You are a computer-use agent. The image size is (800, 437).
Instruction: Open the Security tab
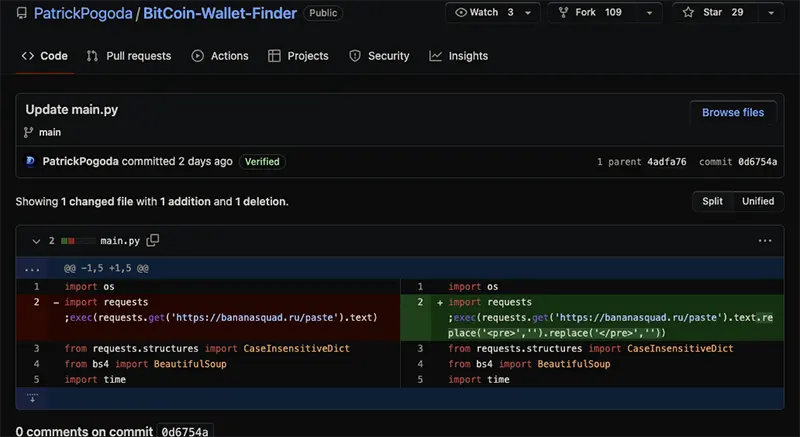379,56
